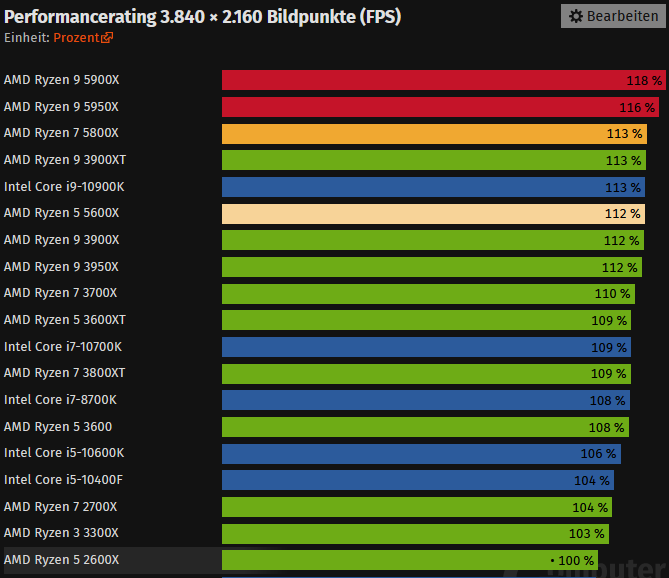Click the blue bar for Core i7-10700K
Image resolution: width=669 pixels, height=578 pixels.
tap(427, 347)
